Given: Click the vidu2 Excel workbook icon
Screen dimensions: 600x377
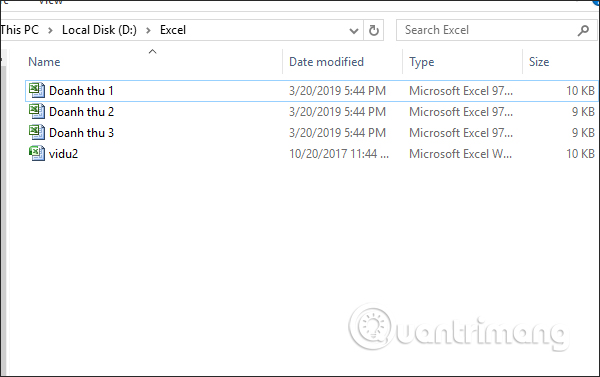Looking at the screenshot, I should [x=37, y=153].
